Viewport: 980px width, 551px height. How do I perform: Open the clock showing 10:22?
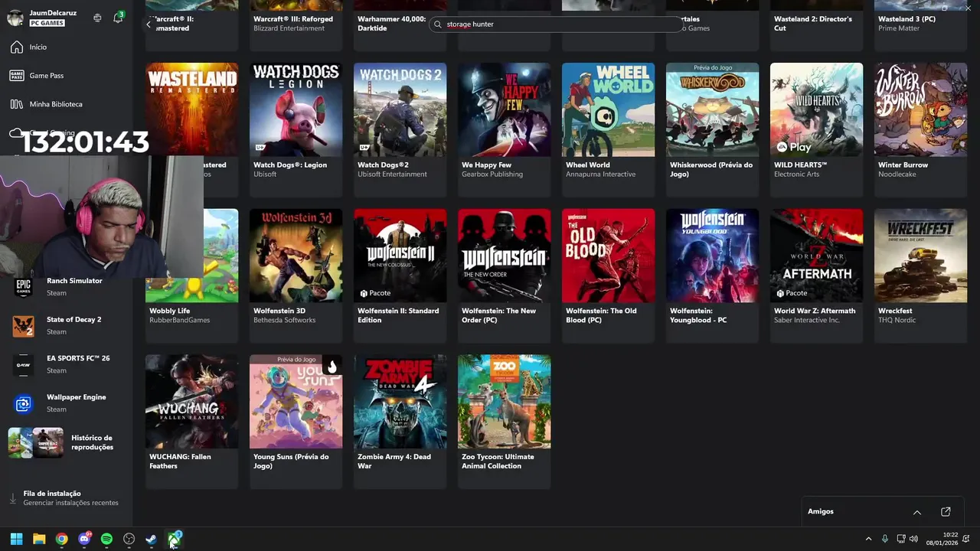pos(942,539)
